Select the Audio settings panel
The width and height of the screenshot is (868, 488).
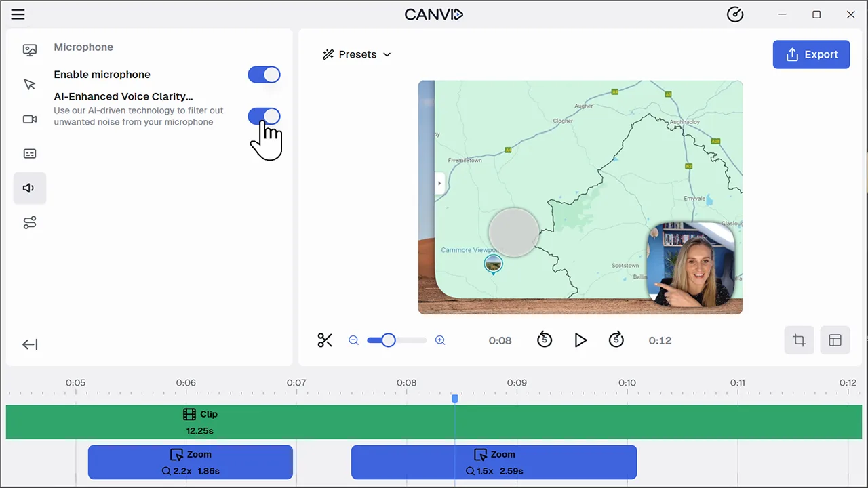29,188
